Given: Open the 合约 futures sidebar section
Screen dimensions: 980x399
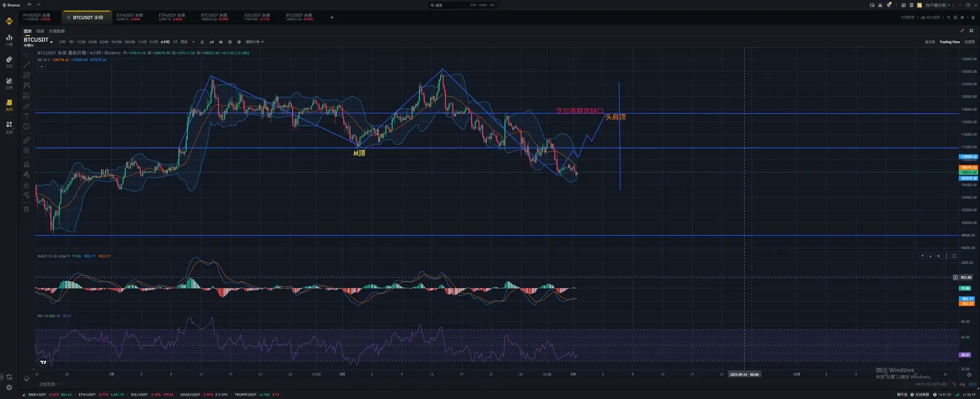Looking at the screenshot, I should [x=9, y=105].
